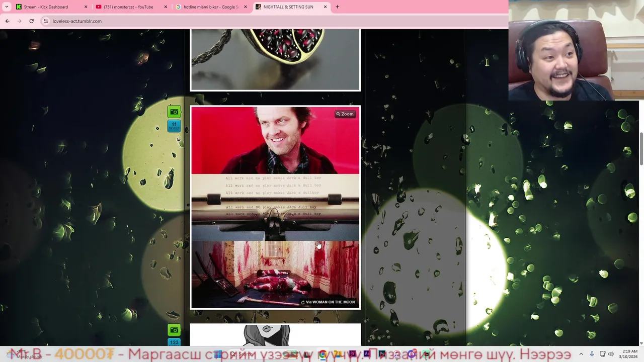Open the pomegranate jewelry image
This screenshot has height=362, width=644.
click(x=275, y=59)
